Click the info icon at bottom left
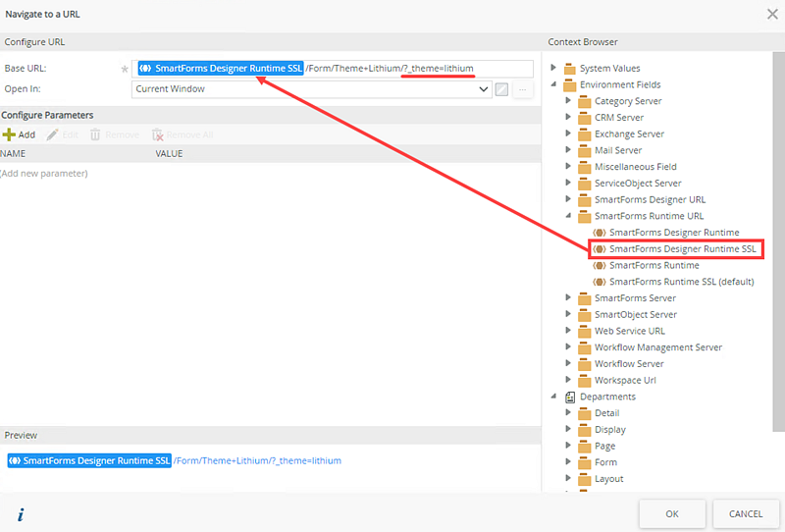The width and height of the screenshot is (785, 532). coord(20,514)
